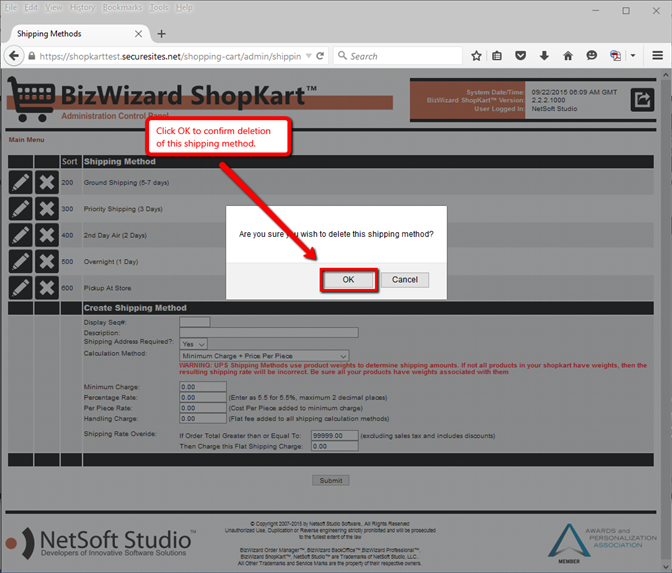Open the View menu

click(54, 8)
